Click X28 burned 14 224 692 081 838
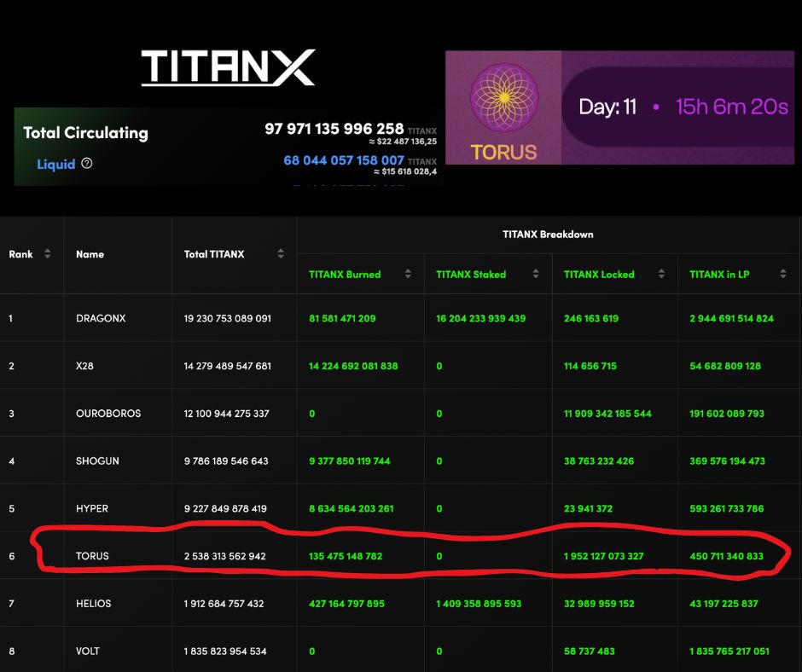The image size is (802, 672). click(x=353, y=366)
